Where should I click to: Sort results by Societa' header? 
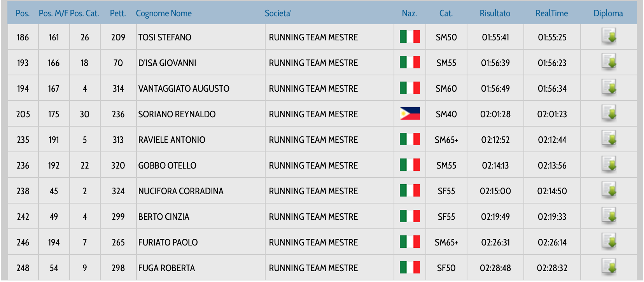coord(278,14)
